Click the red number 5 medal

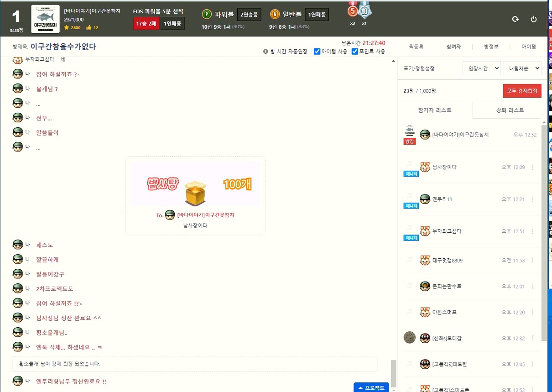pos(352,10)
